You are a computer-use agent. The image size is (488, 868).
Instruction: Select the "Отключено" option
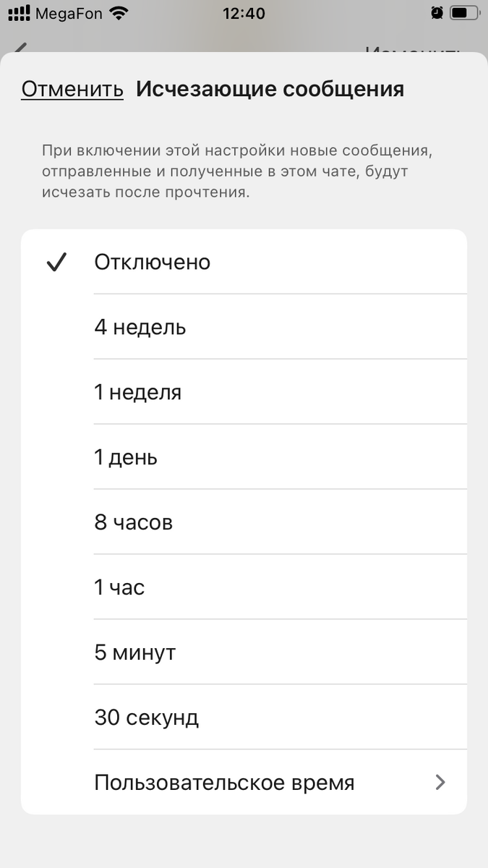(x=151, y=262)
